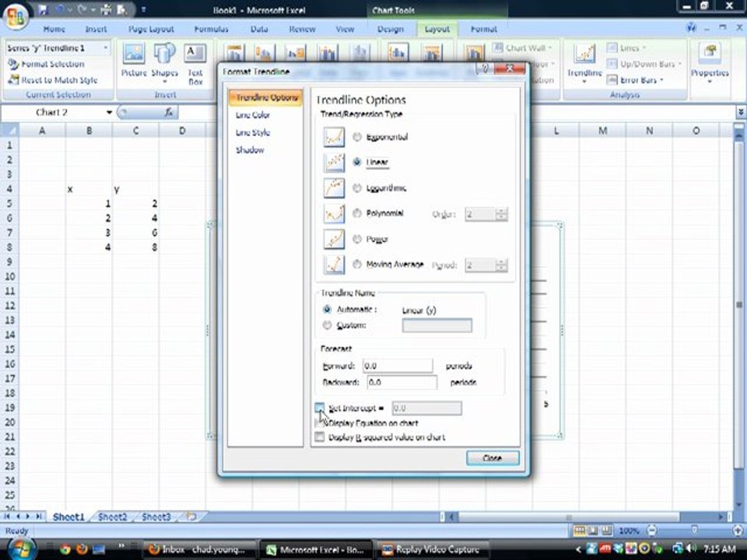Expand the formula bar
747x560 pixels.
coord(740,112)
